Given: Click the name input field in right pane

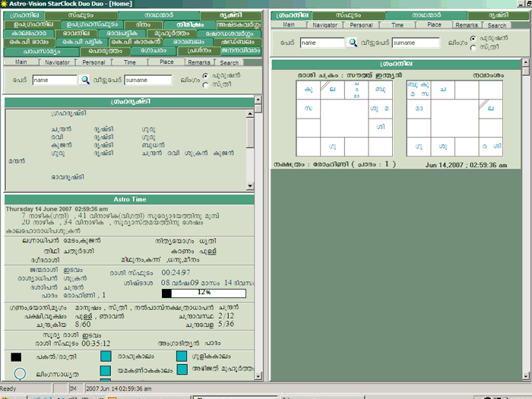Looking at the screenshot, I should tap(322, 43).
